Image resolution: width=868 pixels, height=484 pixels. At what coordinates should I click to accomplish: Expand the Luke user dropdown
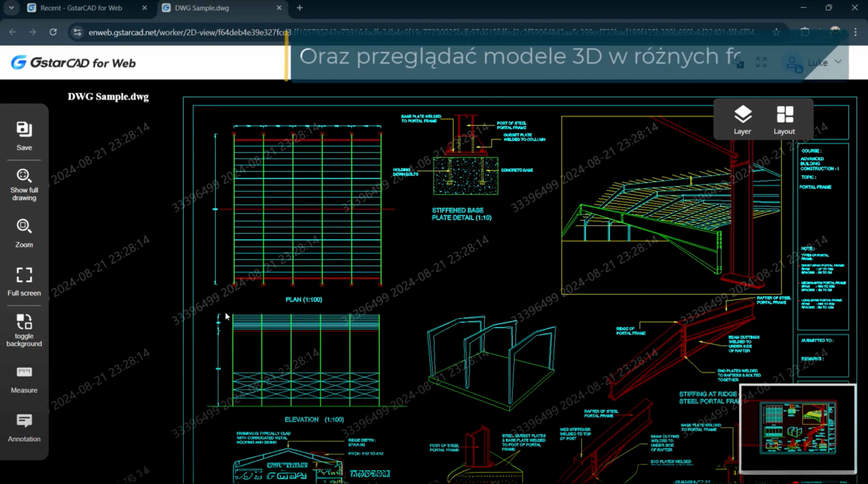pos(837,62)
